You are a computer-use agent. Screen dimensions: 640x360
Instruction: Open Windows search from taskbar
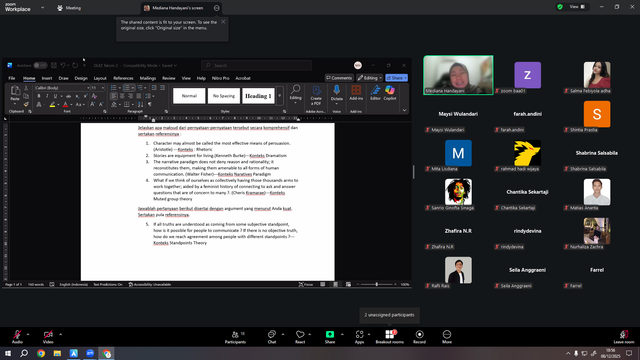click(x=24, y=353)
